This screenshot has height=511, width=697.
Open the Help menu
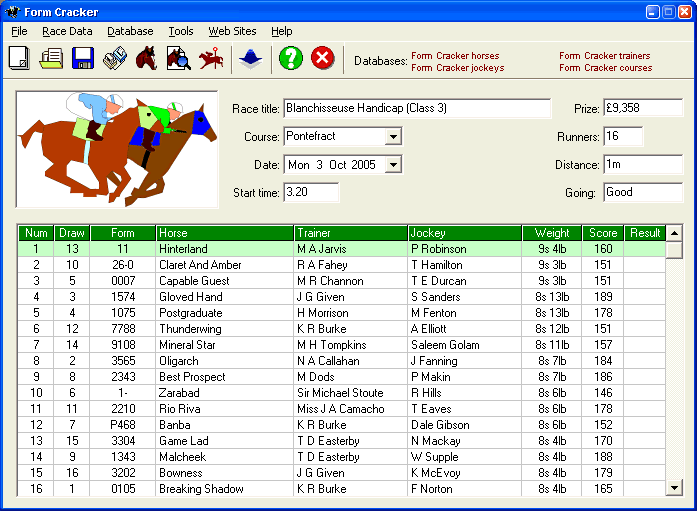(x=281, y=31)
